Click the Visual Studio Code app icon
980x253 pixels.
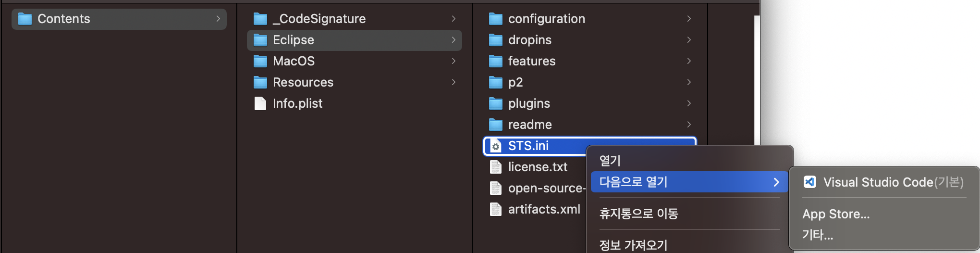810,182
